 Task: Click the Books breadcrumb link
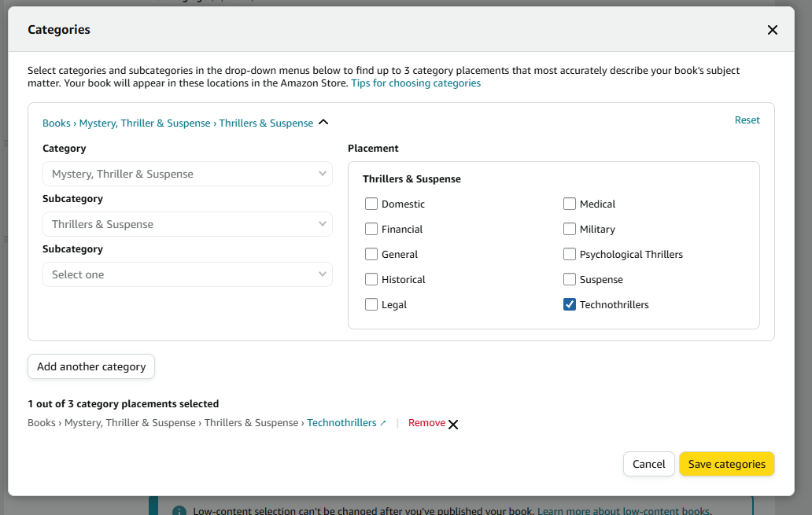click(56, 123)
